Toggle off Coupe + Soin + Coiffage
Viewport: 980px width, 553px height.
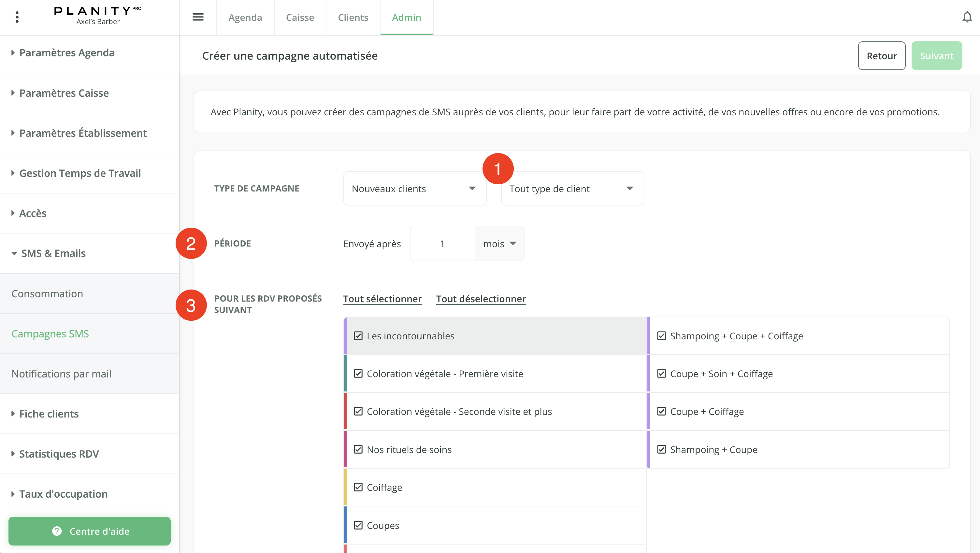pyautogui.click(x=662, y=374)
